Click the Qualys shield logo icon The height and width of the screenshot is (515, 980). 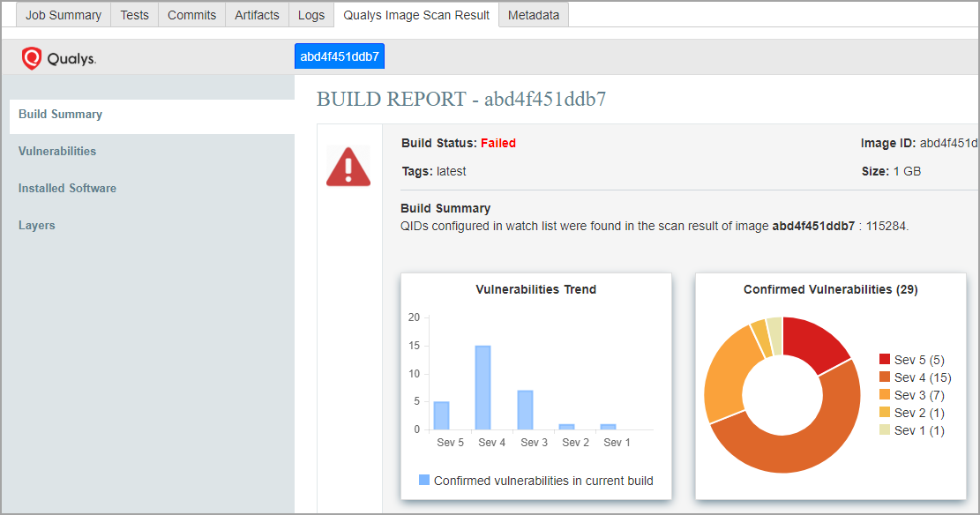[32, 58]
